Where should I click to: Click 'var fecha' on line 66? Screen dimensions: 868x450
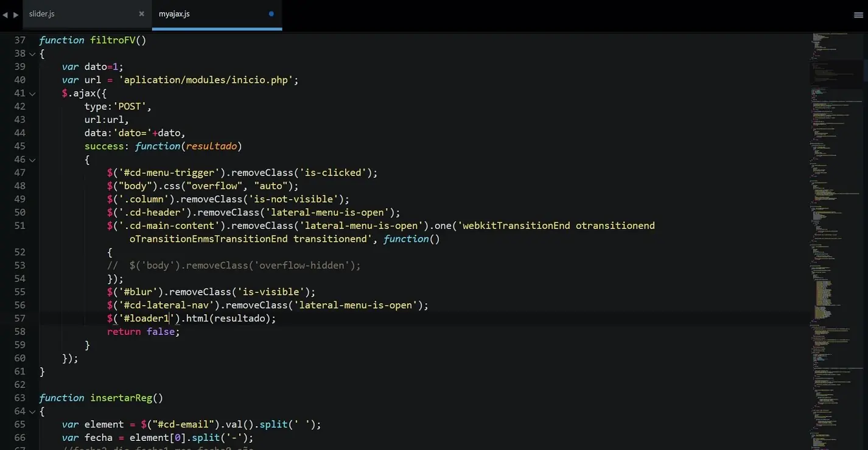[x=87, y=438]
